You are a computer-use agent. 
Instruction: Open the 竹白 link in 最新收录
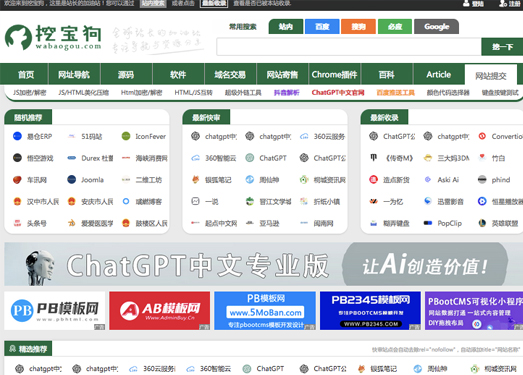click(x=498, y=158)
